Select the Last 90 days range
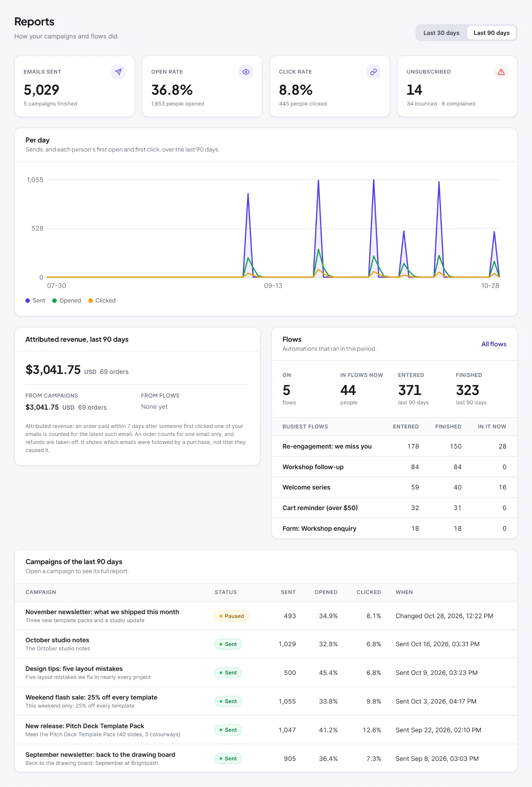 pyautogui.click(x=491, y=33)
